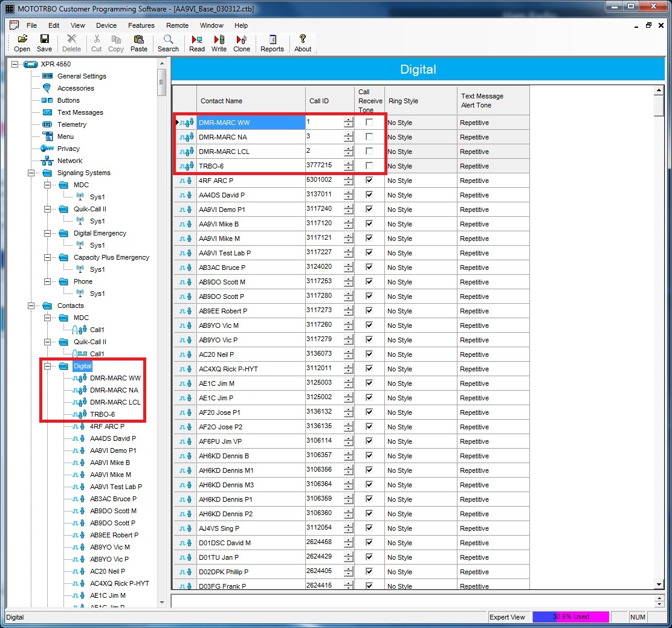Collapse the Phone folder

click(x=48, y=281)
